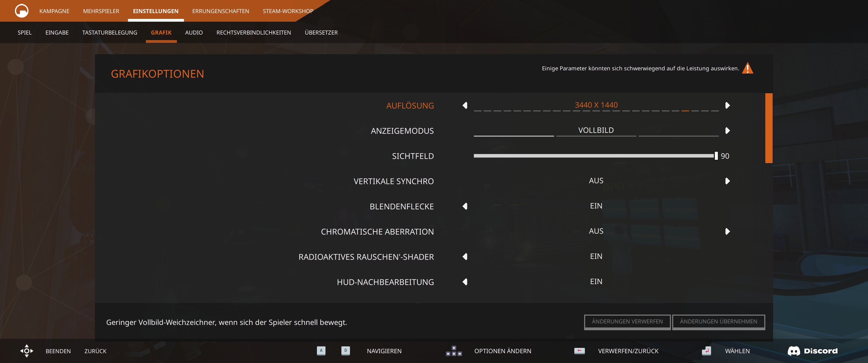Click the directional pad icon by Beenden
Image resolution: width=868 pixels, height=363 pixels.
26,351
